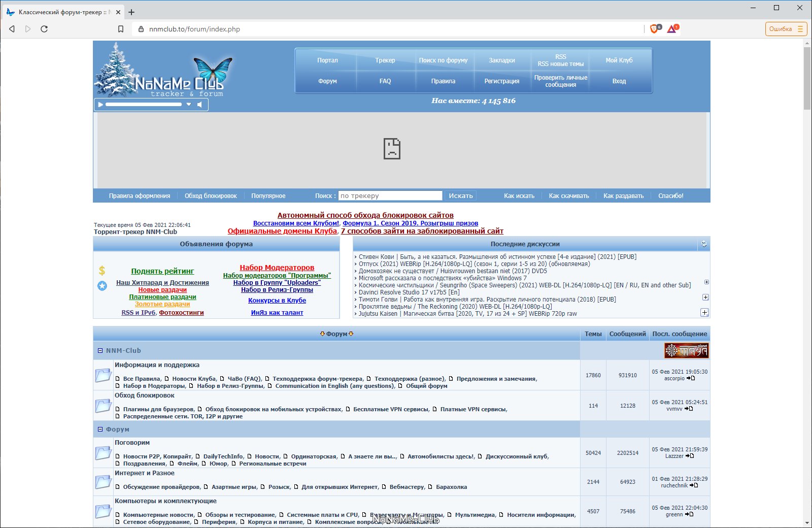This screenshot has height=528, width=812.
Task: Open the Трекер menu item
Action: pyautogui.click(x=385, y=60)
